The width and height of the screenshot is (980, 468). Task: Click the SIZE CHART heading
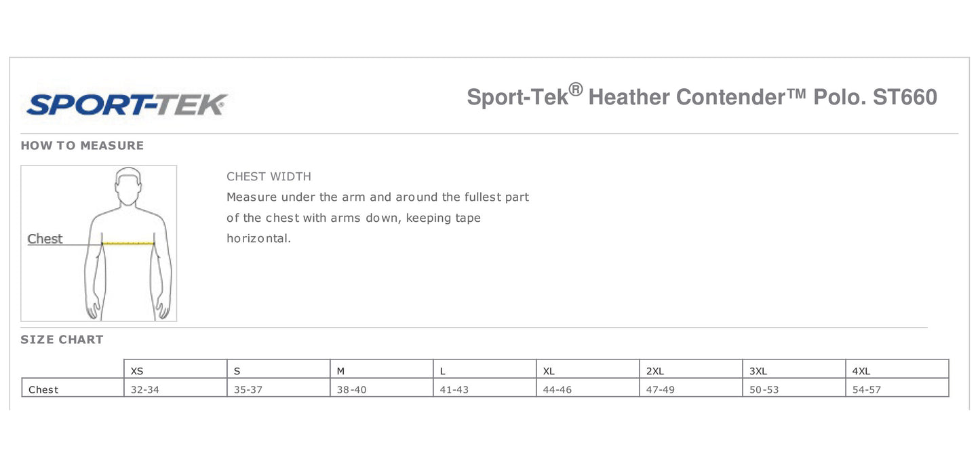click(x=62, y=340)
